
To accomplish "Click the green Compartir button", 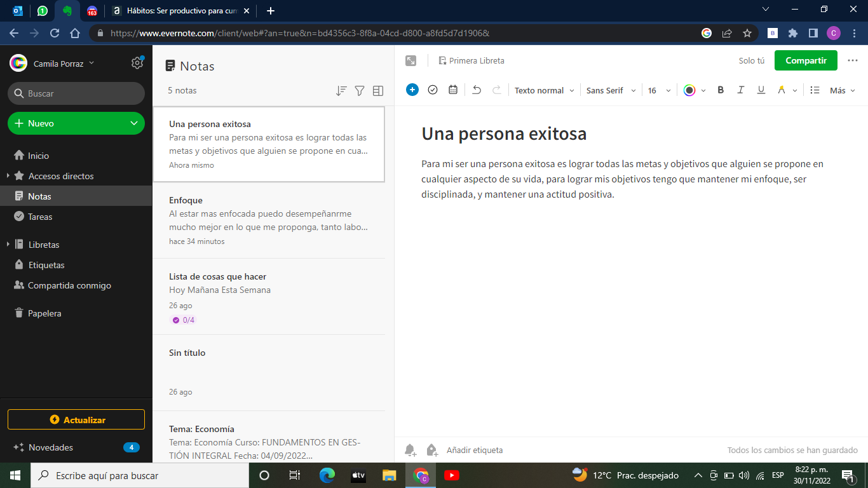I will pyautogui.click(x=806, y=60).
